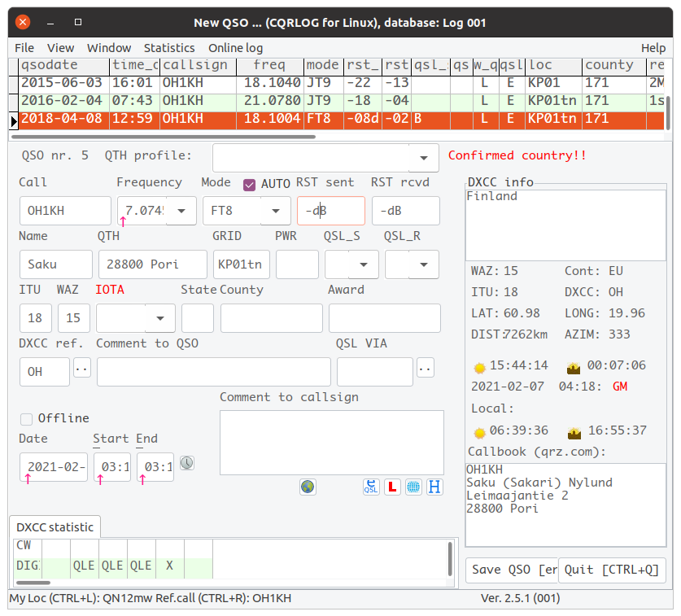The height and width of the screenshot is (616, 681).
Task: Click the Award input field
Action: [x=384, y=318]
